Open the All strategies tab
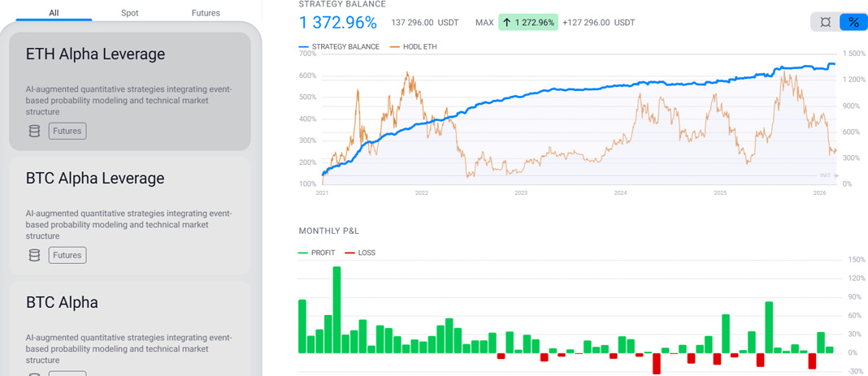The image size is (868, 376). 54,13
